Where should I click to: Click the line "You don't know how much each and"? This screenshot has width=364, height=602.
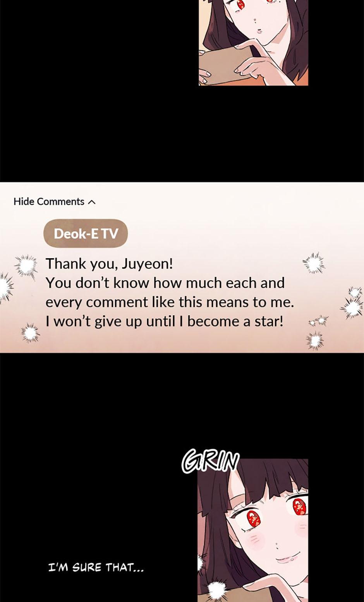coord(165,283)
